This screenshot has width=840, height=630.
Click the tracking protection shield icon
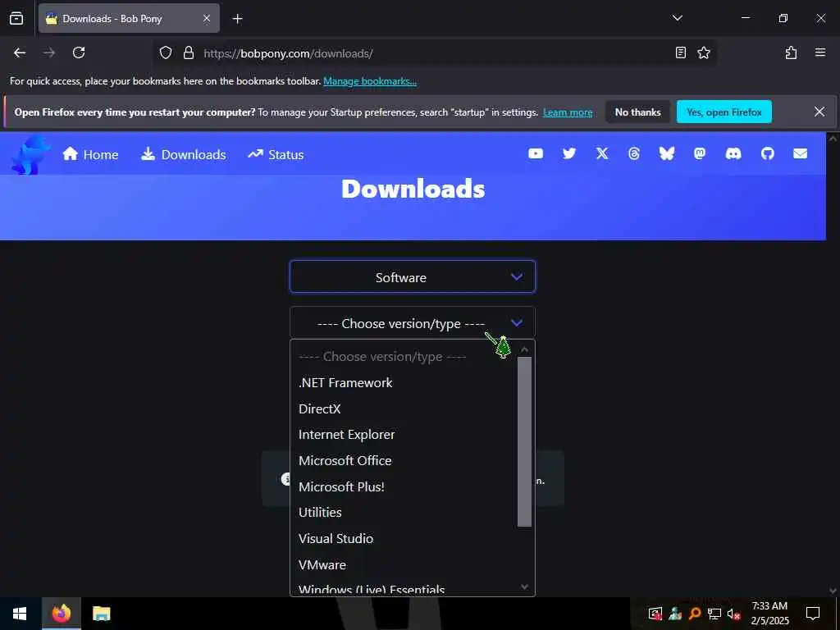(x=166, y=52)
